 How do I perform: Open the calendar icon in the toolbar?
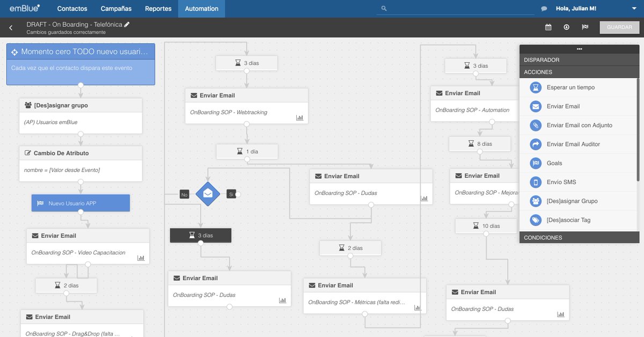pos(548,27)
